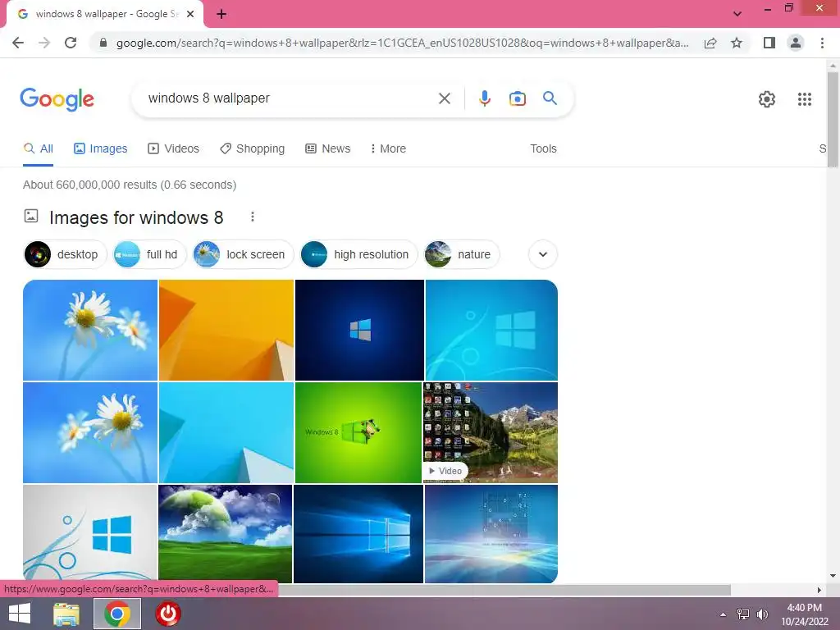The image size is (840, 630).
Task: Open the light blue geometric thumbnail
Action: point(226,432)
